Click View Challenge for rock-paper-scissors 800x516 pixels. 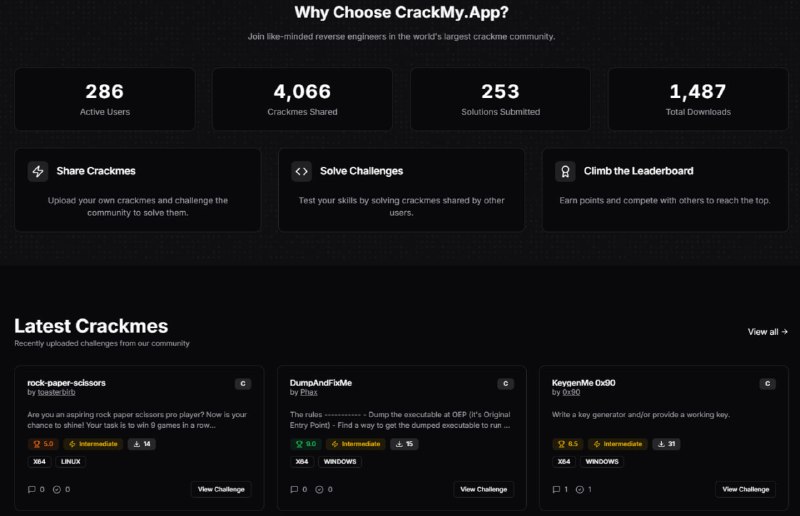click(221, 489)
